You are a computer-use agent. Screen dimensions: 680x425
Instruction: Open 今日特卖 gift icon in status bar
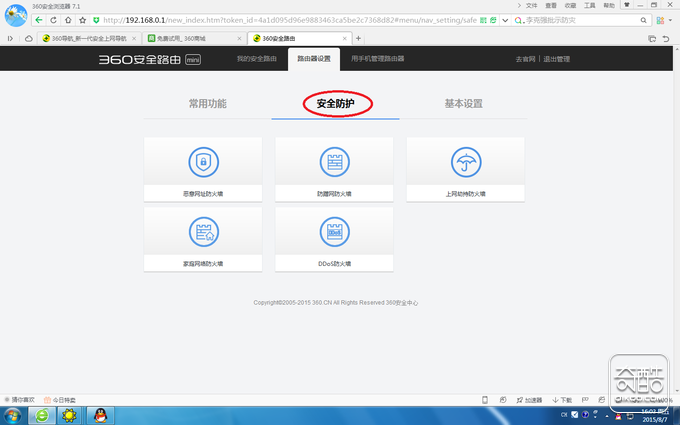point(47,400)
